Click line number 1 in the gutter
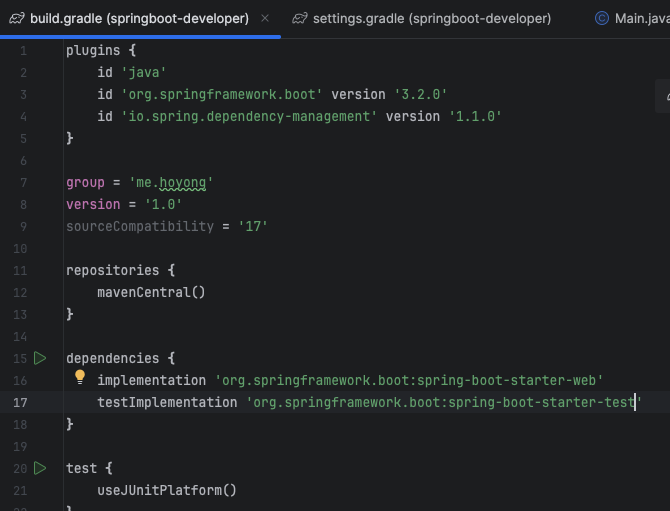 (24, 51)
